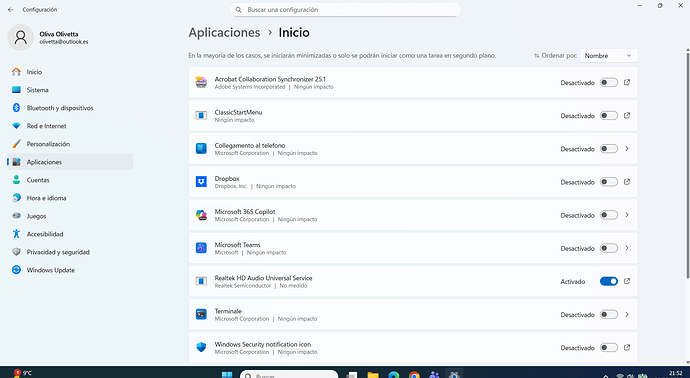Click the Microsoft 365 Copilot app icon
The image size is (690, 378).
tap(201, 215)
